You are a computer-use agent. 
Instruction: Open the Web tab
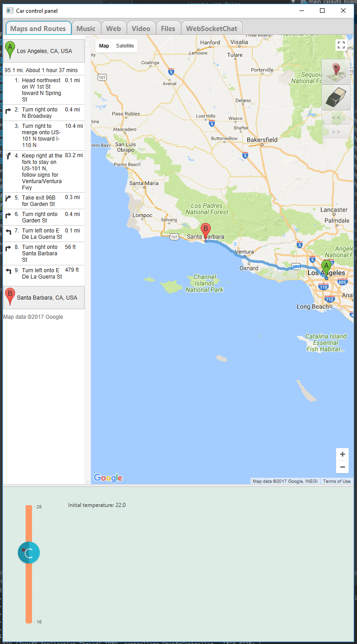pos(113,28)
